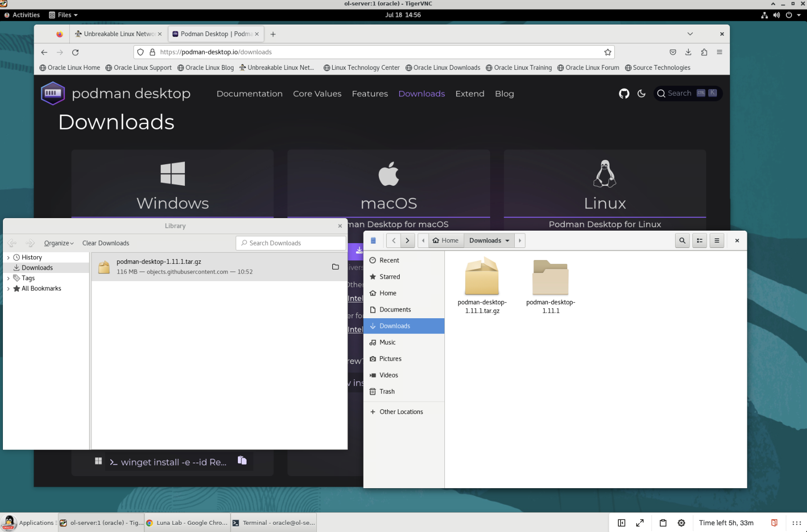Show site security lock information

click(x=152, y=52)
